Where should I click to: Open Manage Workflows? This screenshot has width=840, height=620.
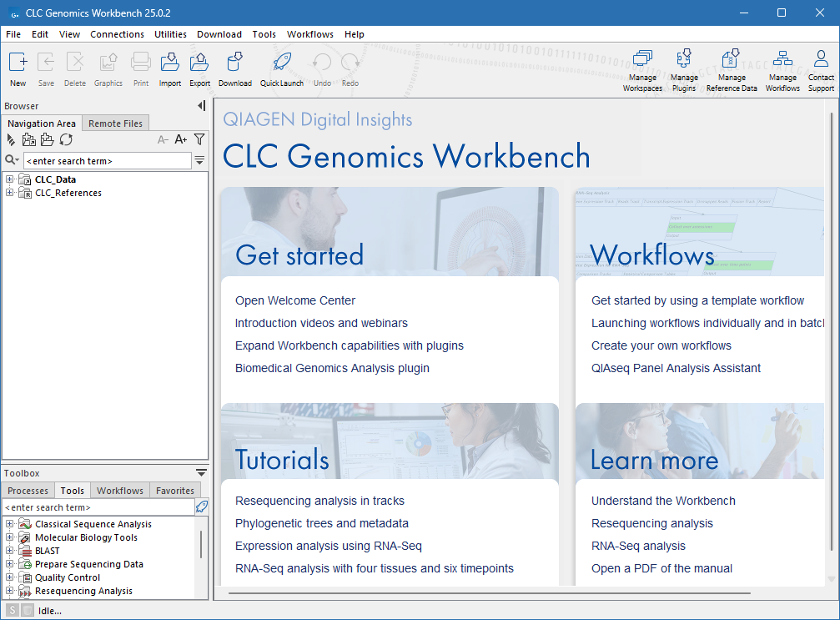pos(782,70)
